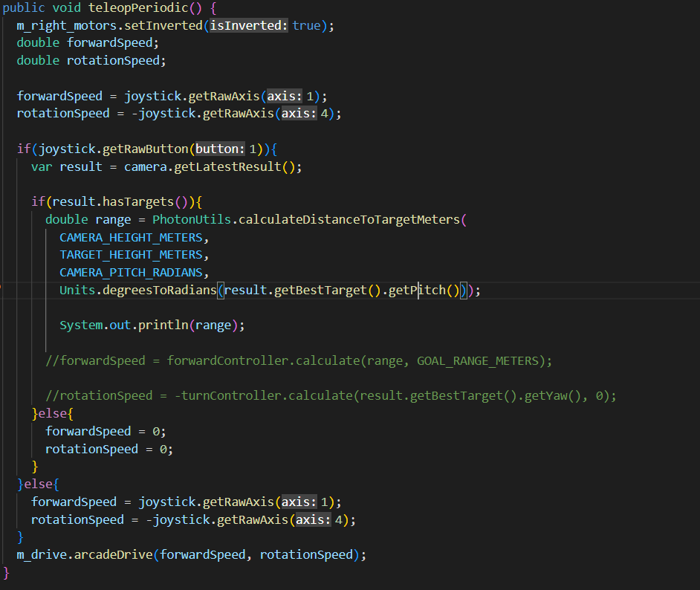This screenshot has height=590, width=700.
Task: Click the 'rotationSpeed = 0;' statement
Action: [109, 450]
